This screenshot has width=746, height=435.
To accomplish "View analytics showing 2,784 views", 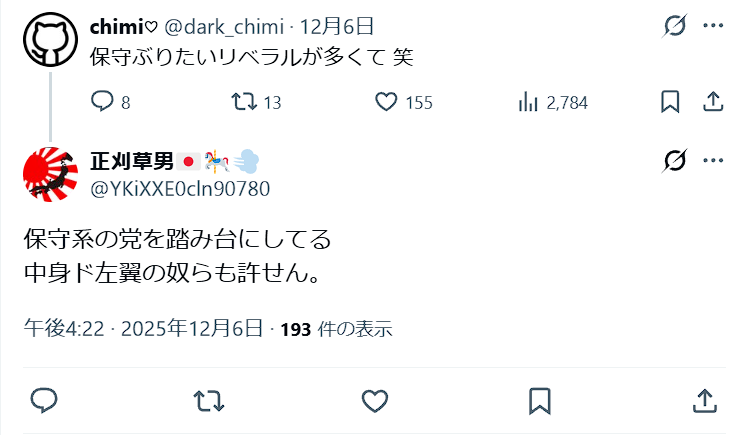I will tap(528, 102).
